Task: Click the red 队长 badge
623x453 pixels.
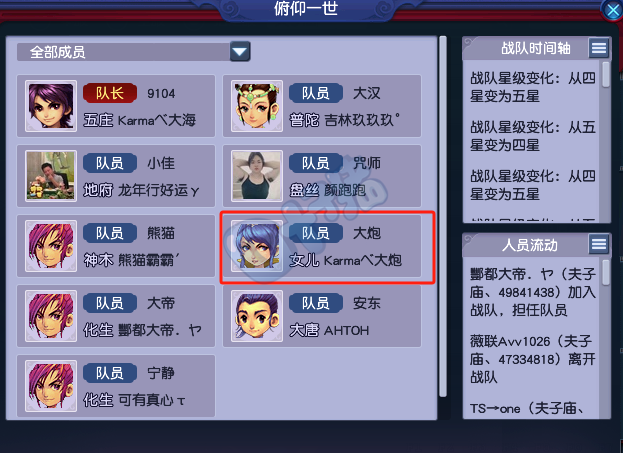Action: point(110,93)
